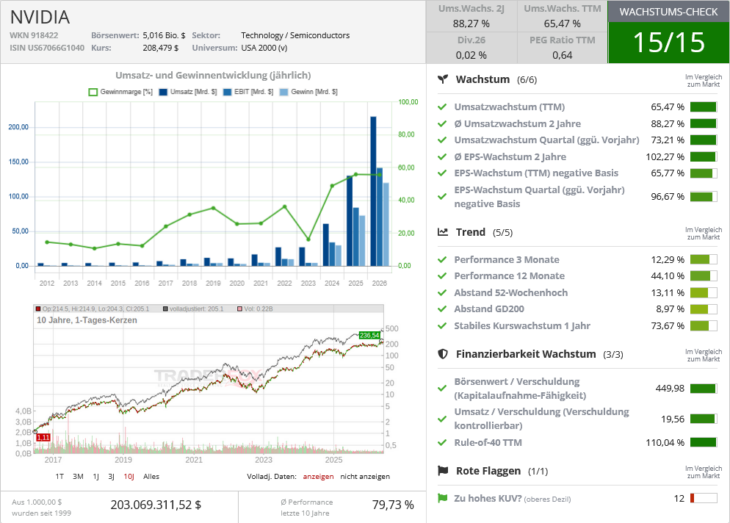Click the checkmark beside Ø EPS-Wachstum 2 Jahre
This screenshot has width=730, height=523.
tap(442, 157)
